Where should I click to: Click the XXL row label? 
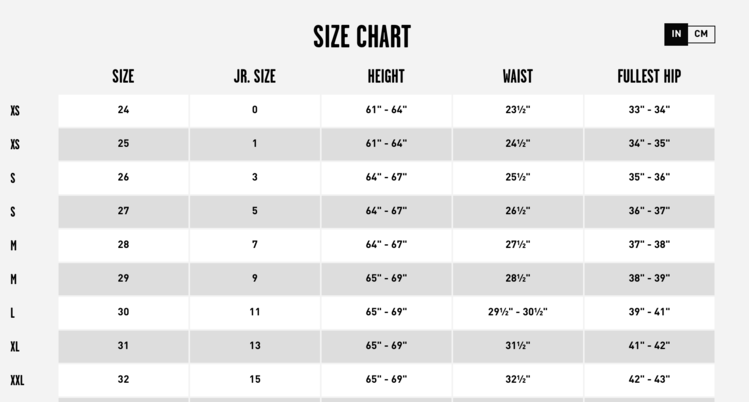click(17, 380)
